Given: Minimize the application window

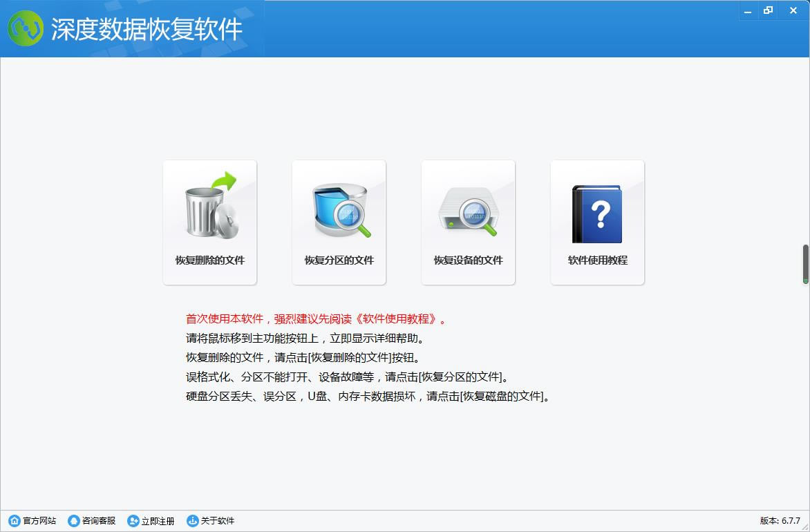Looking at the screenshot, I should coord(748,11).
